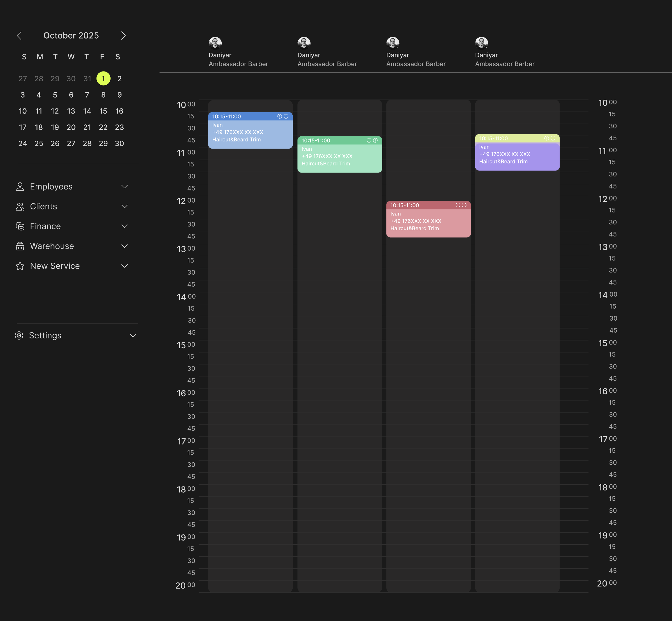Expand the Employees section
Viewport: 672px width, 621px height.
(x=125, y=187)
